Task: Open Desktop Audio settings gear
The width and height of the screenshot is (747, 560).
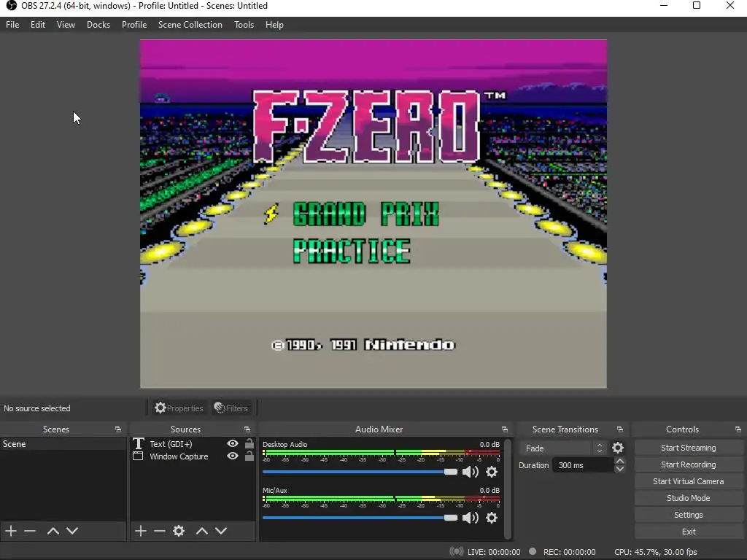Action: [x=492, y=472]
